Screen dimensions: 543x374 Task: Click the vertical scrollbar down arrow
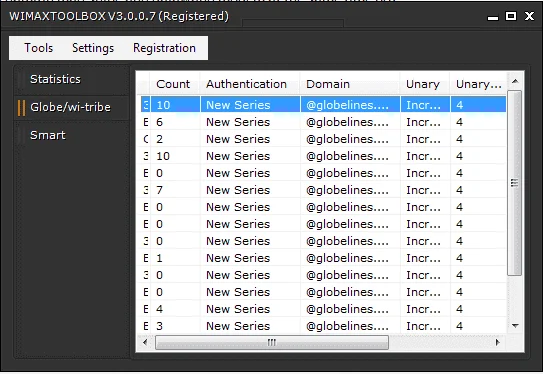[515, 326]
